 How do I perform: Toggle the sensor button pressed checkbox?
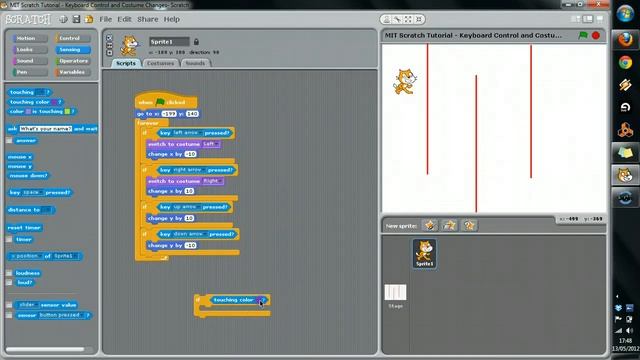[9, 315]
